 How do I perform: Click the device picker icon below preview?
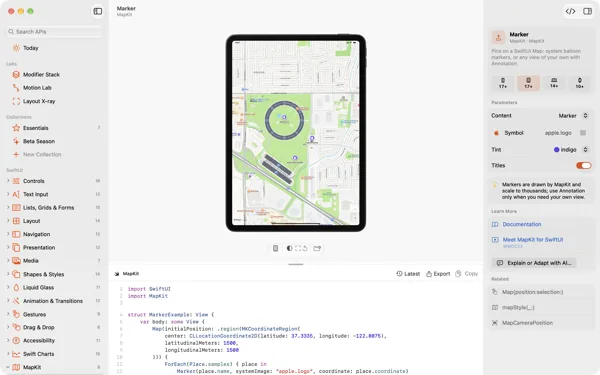coord(275,248)
